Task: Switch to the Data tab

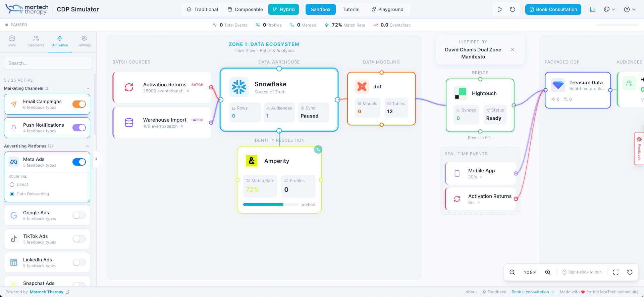Action: [x=12, y=41]
